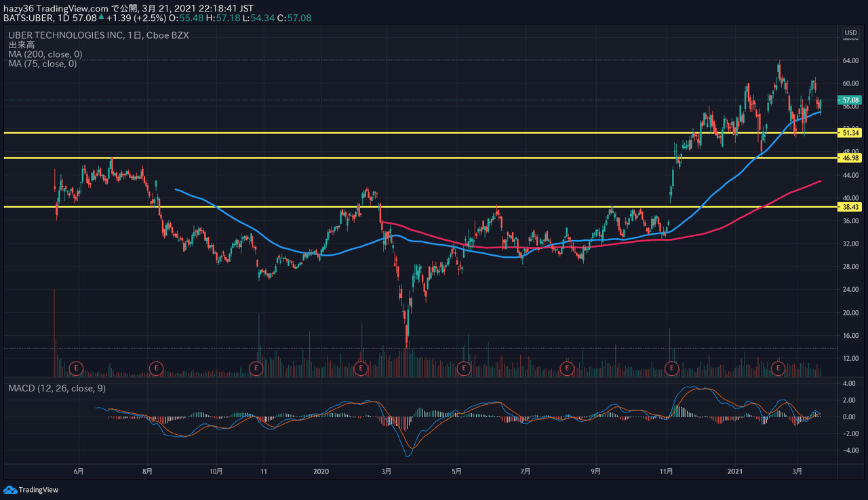868x500 pixels.
Task: Click the closing value C:57.08 in header
Action: click(294, 17)
